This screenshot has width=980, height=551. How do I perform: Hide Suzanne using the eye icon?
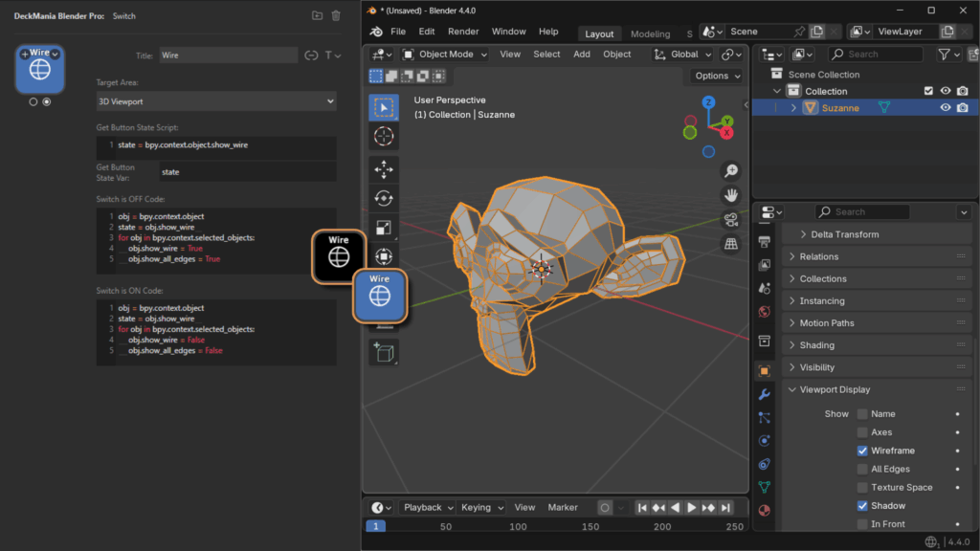coord(946,108)
